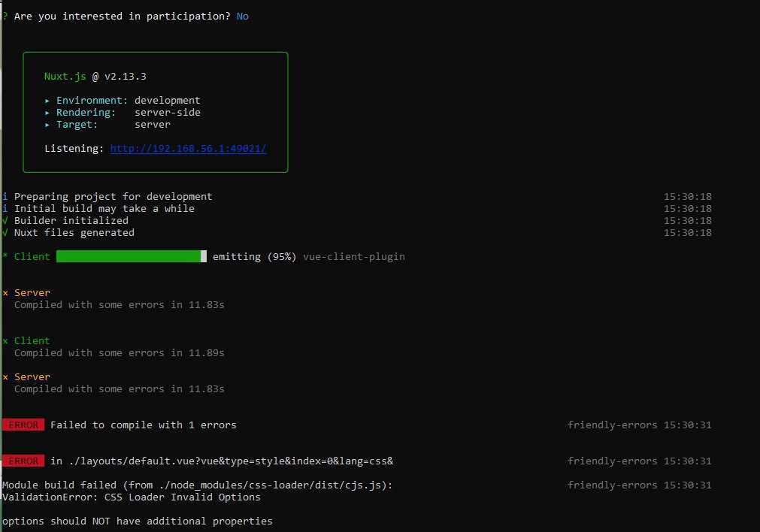Screen dimensions: 760x532
Task: Click the 'Listening:' label
Action: [74, 149]
